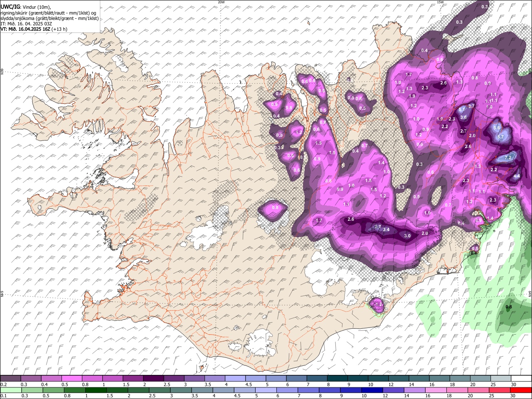Click the 4.4 precipitation value near the east coast
Viewport: 532px width, 399px height.
(x=517, y=176)
